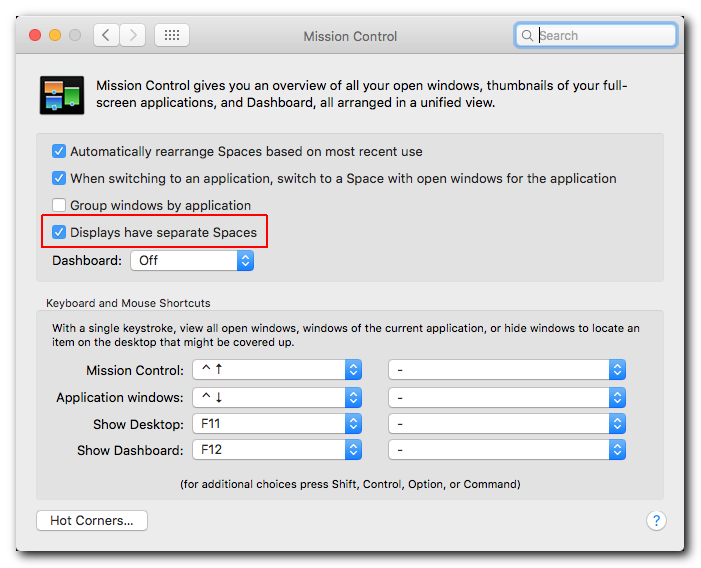Click the magnifying glass search icon

[x=527, y=36]
